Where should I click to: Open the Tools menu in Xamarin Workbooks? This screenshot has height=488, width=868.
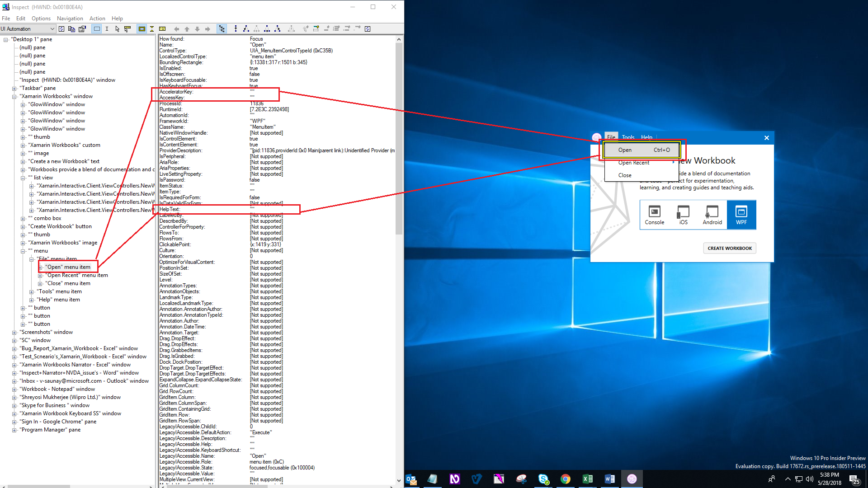[628, 137]
